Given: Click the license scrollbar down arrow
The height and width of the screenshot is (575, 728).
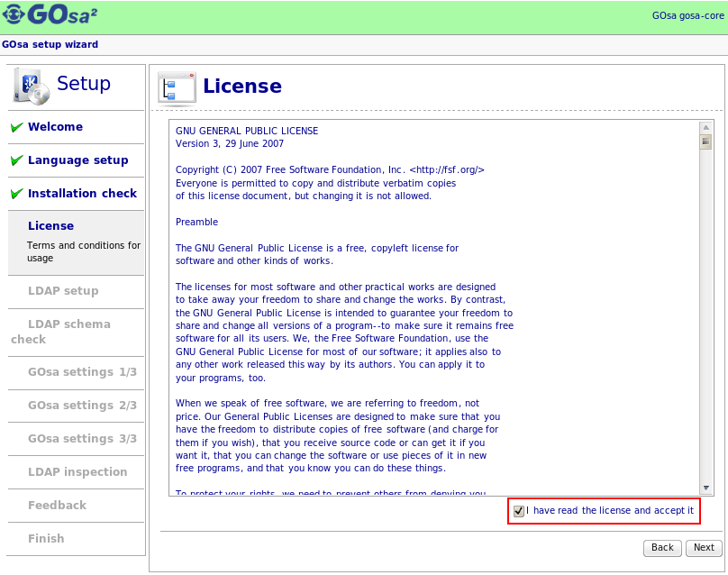Looking at the screenshot, I should tap(705, 488).
